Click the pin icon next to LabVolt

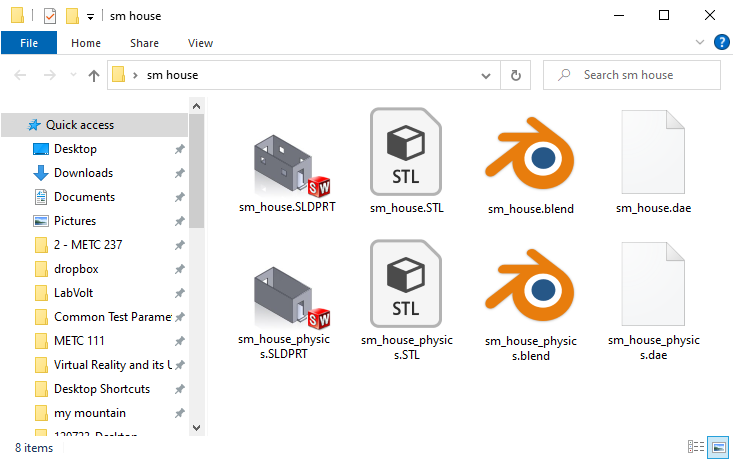click(x=179, y=293)
